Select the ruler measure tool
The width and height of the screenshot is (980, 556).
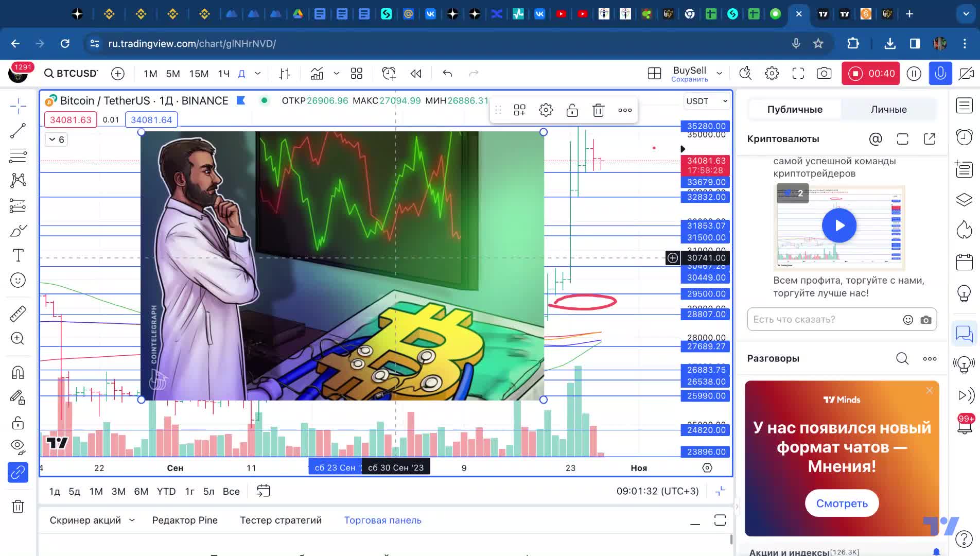(x=18, y=314)
